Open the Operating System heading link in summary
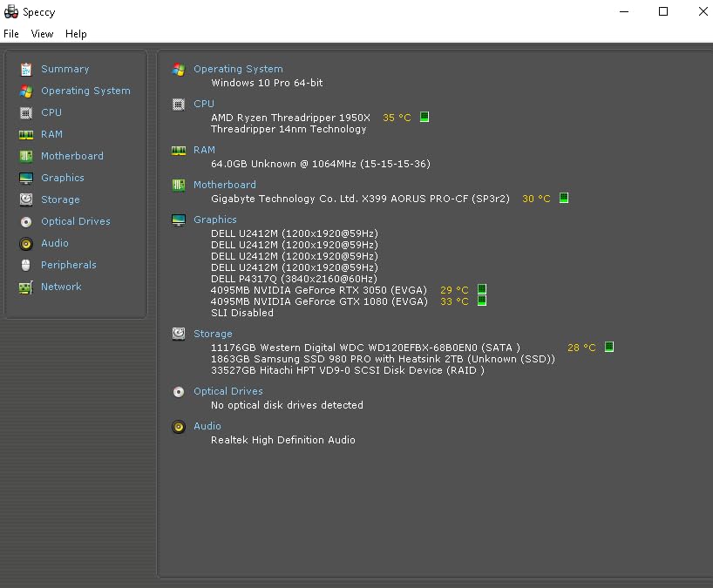713x588 pixels. tap(238, 69)
